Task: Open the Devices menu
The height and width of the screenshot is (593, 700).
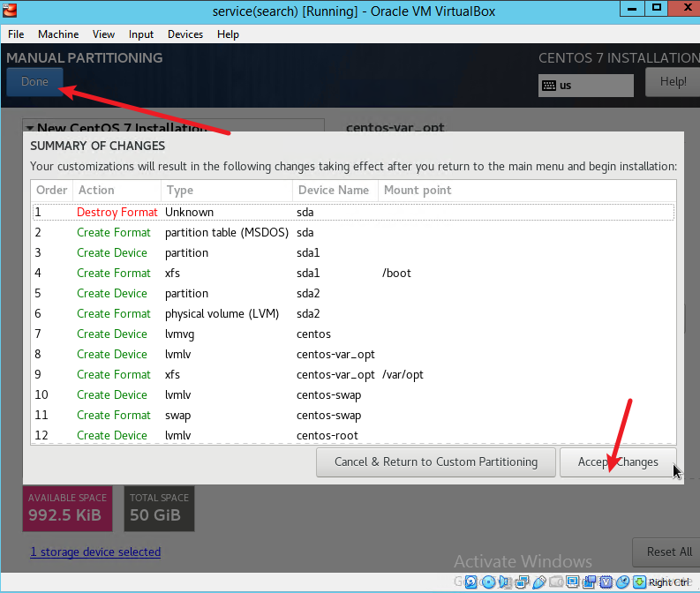Action: 185,34
